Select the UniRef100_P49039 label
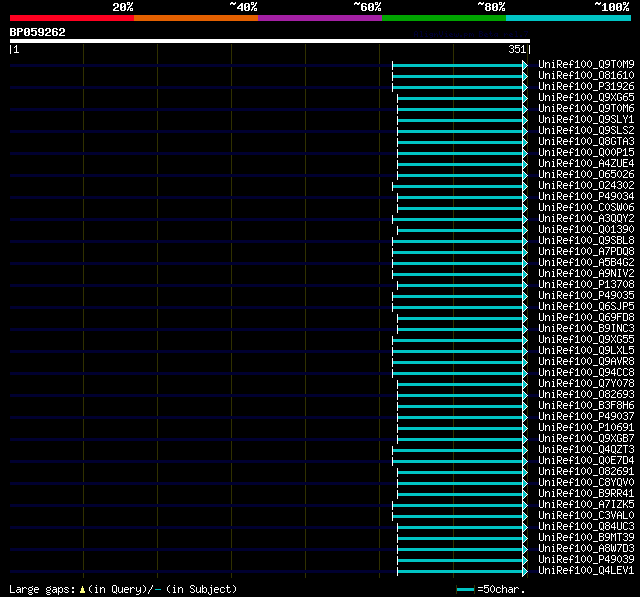The width and height of the screenshot is (640, 597). click(586, 560)
